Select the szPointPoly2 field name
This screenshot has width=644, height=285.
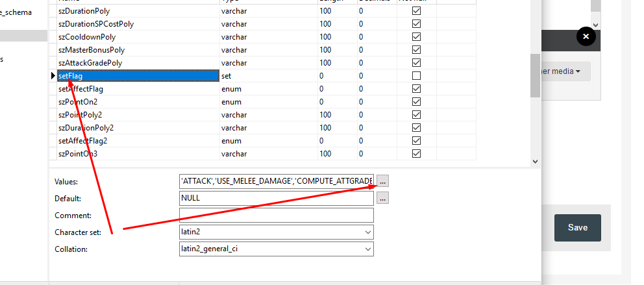[x=80, y=114]
